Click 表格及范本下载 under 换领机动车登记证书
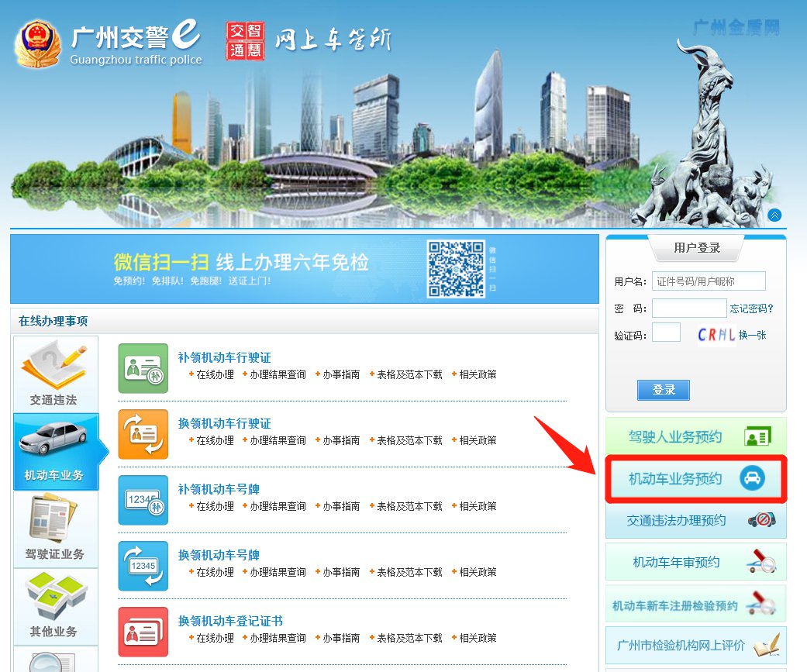Image resolution: width=807 pixels, height=672 pixels. click(x=409, y=638)
